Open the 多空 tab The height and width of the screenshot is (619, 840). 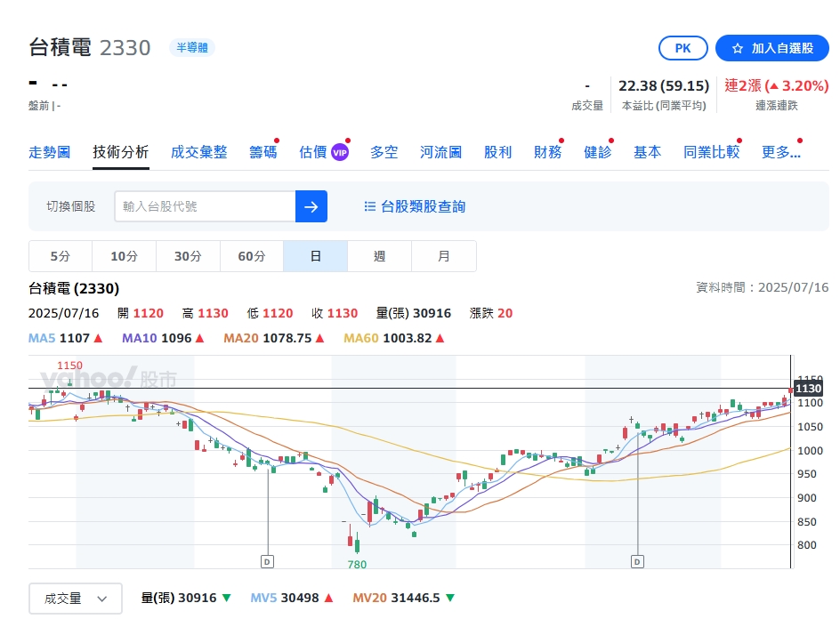(384, 152)
